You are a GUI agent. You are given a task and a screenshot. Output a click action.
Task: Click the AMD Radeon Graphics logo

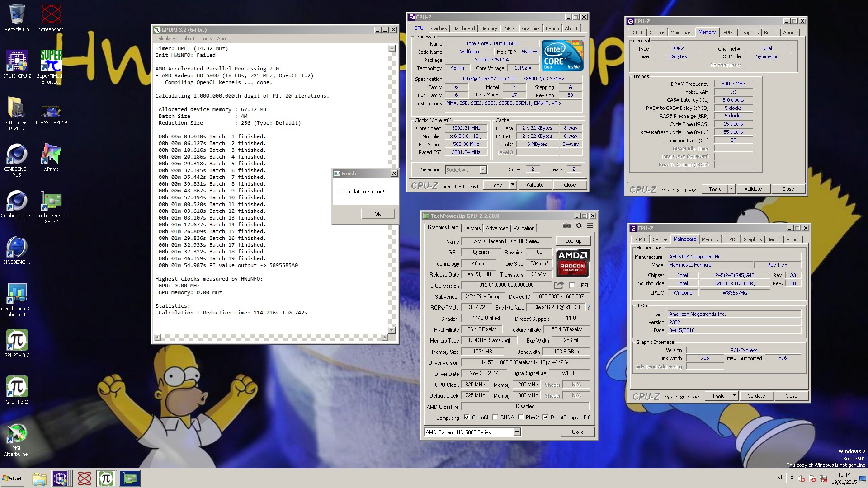click(572, 262)
